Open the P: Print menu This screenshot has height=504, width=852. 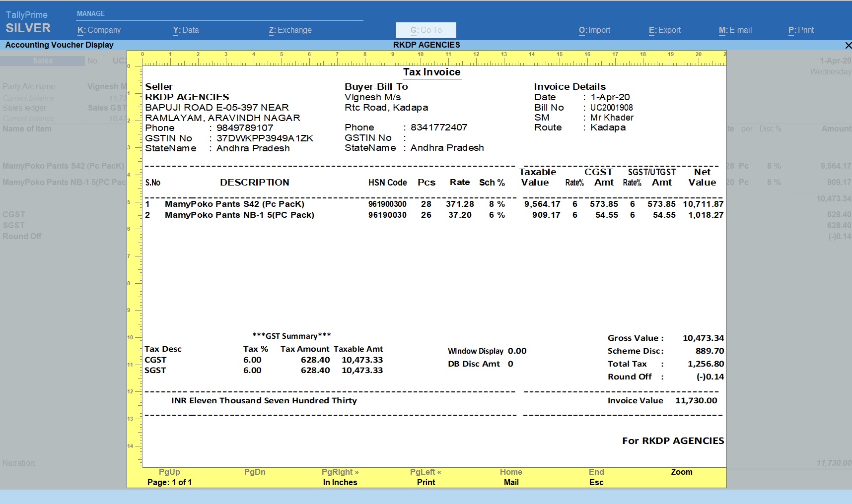[801, 30]
